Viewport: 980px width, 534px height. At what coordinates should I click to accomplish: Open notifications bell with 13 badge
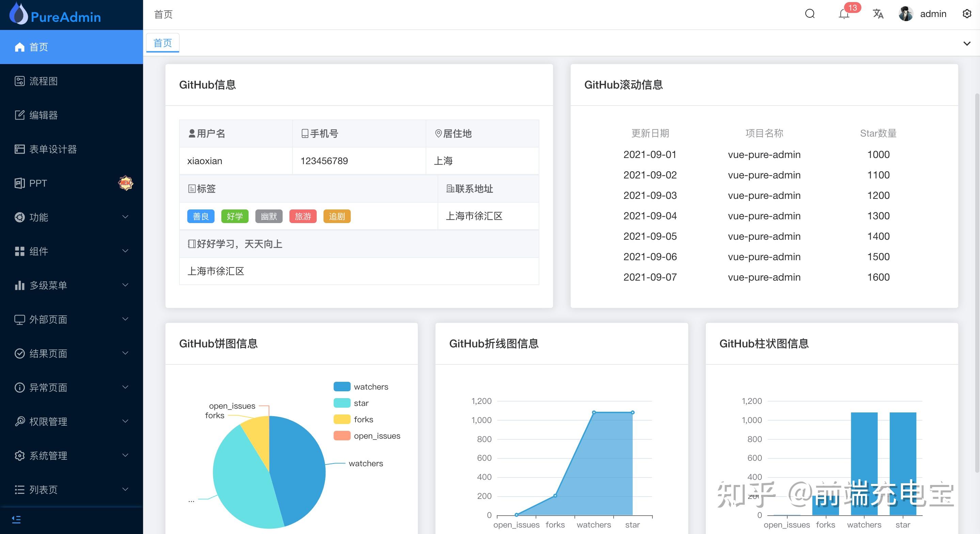click(844, 14)
